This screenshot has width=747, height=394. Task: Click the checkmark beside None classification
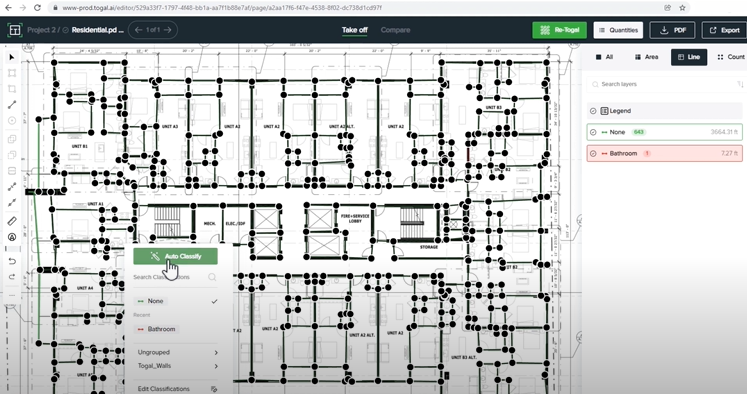click(214, 301)
